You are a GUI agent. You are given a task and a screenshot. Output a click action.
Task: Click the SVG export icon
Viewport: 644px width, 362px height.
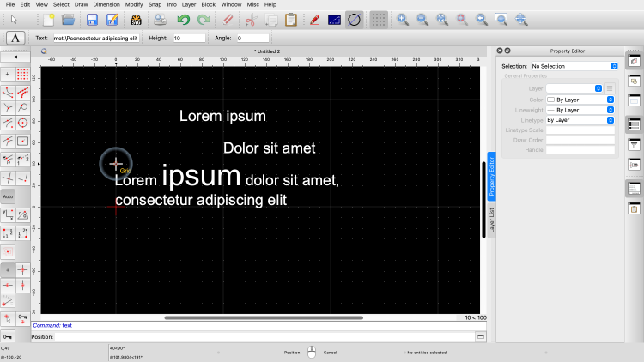(136, 20)
